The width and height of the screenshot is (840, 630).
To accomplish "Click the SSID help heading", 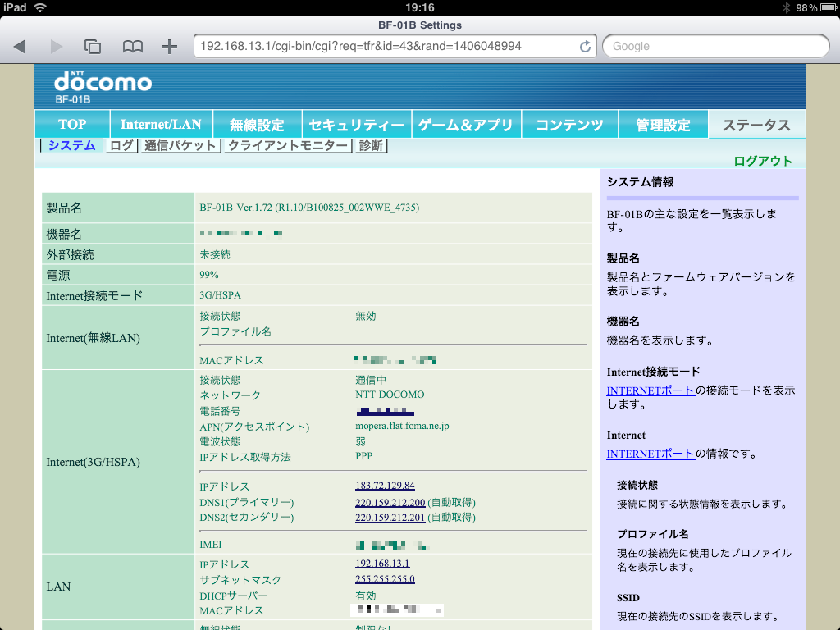I will point(628,598).
